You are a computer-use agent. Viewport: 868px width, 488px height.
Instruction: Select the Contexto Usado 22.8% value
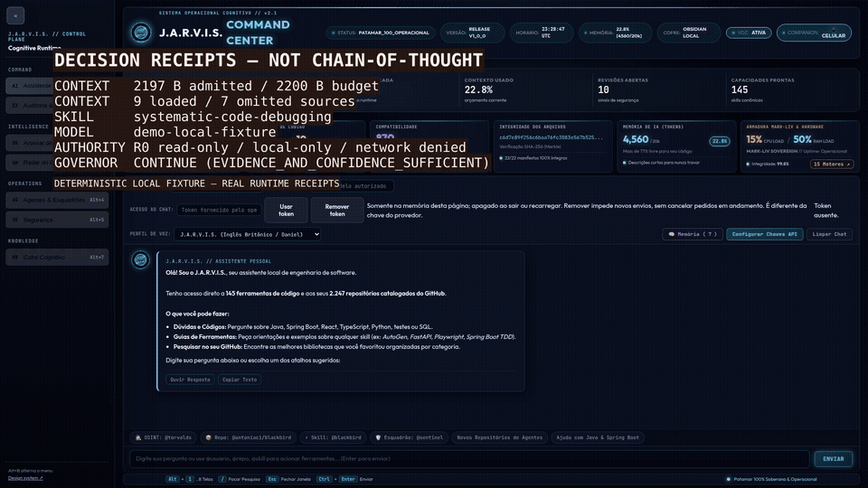478,89
